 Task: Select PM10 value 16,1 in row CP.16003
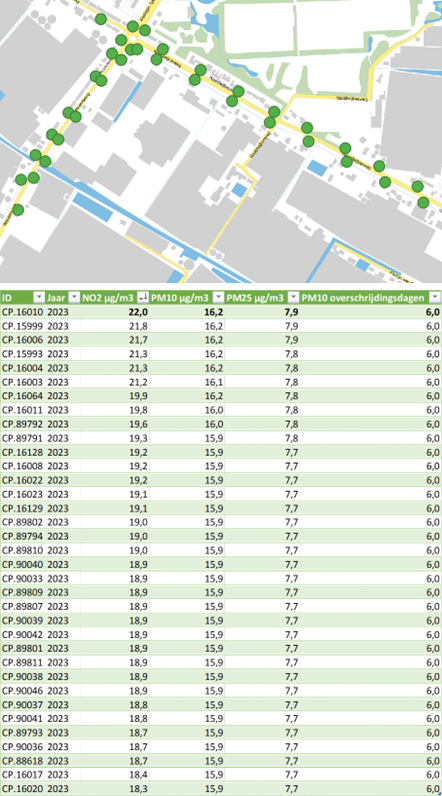(x=215, y=382)
